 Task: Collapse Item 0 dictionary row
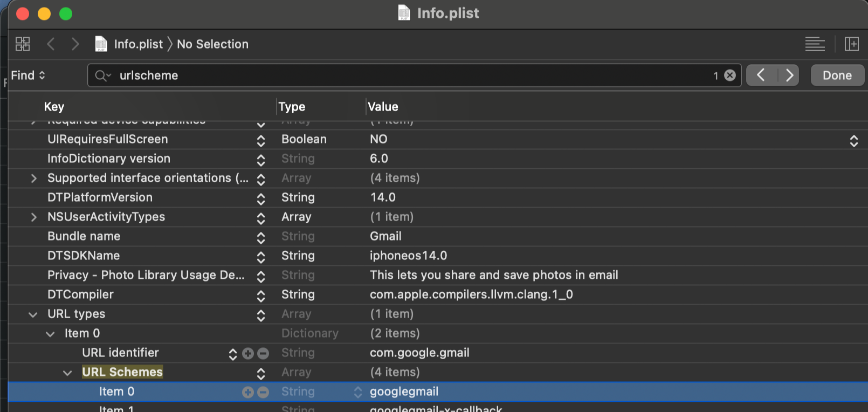pyautogui.click(x=50, y=334)
